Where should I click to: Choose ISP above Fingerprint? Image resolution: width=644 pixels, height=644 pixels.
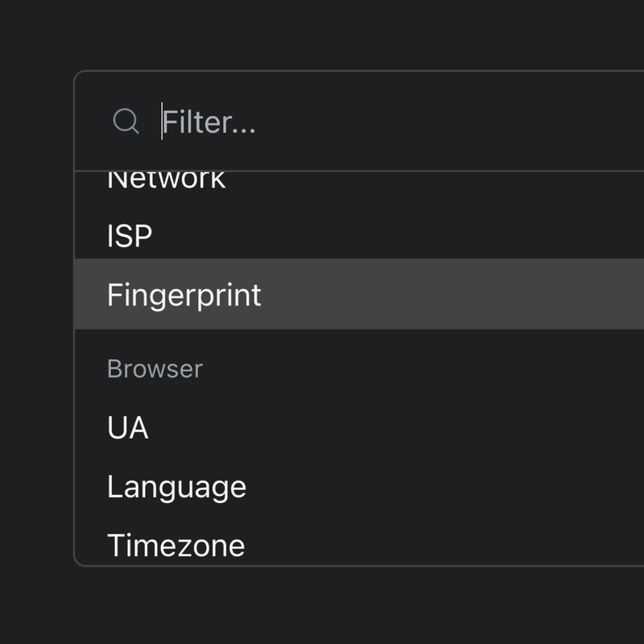(x=359, y=235)
